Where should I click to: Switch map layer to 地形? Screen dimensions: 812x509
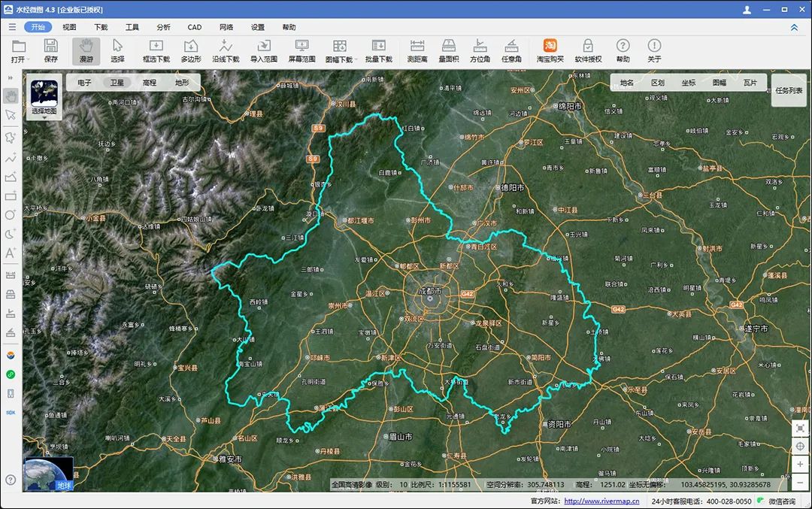182,83
